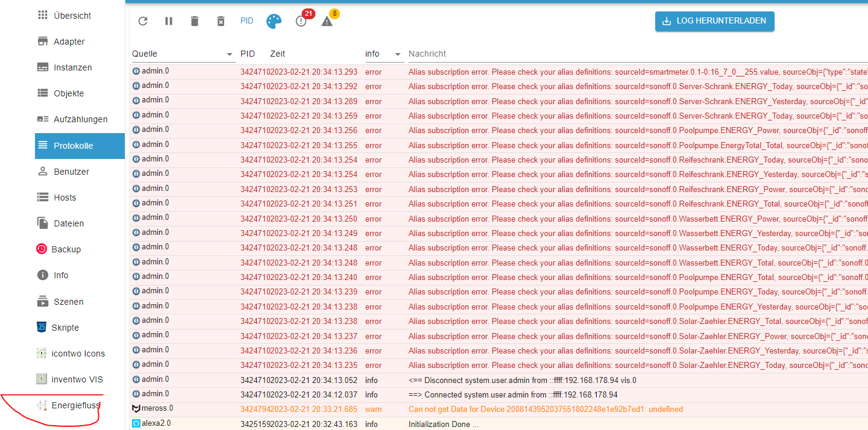The image size is (868, 430).
Task: Open the info severity level dropdown
Action: click(384, 54)
